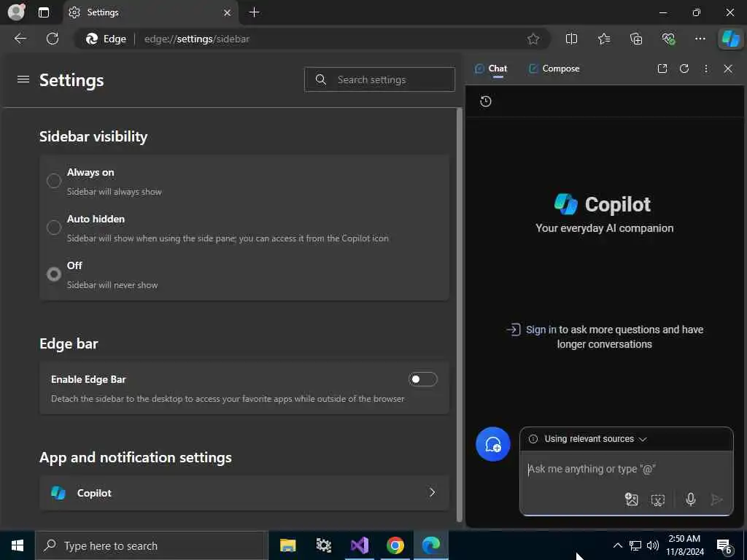Use microphone for Copilot input
Screen dimensions: 747x560
point(690,499)
